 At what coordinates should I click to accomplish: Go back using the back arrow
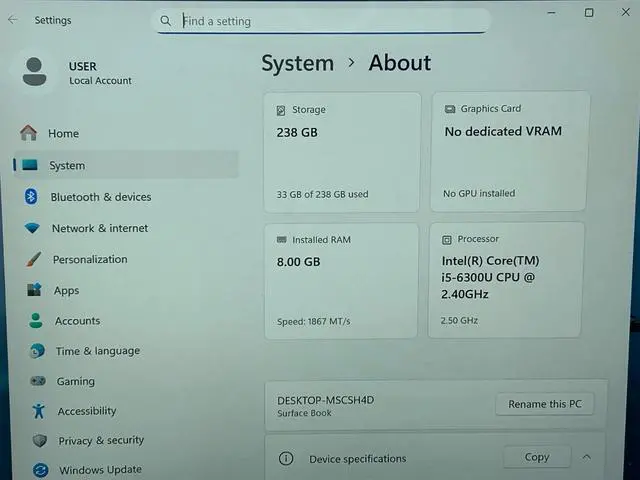pyautogui.click(x=13, y=19)
